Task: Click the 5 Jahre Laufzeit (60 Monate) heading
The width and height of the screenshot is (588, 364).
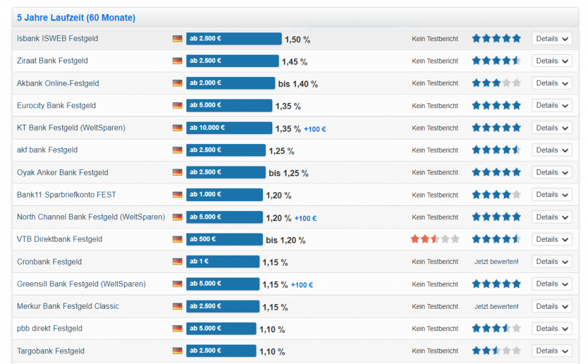Action: (76, 18)
